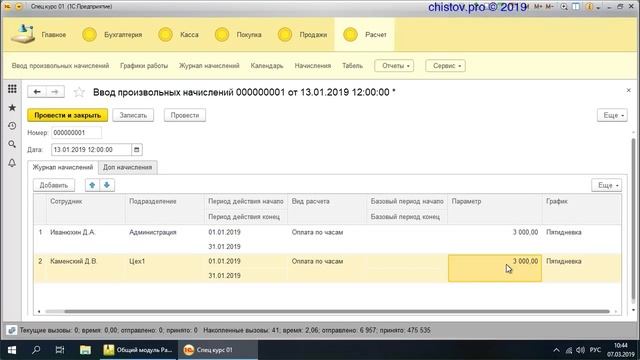Screen dimensions: 640x360
Task: Open the Еще menu of the table
Action: (x=607, y=185)
